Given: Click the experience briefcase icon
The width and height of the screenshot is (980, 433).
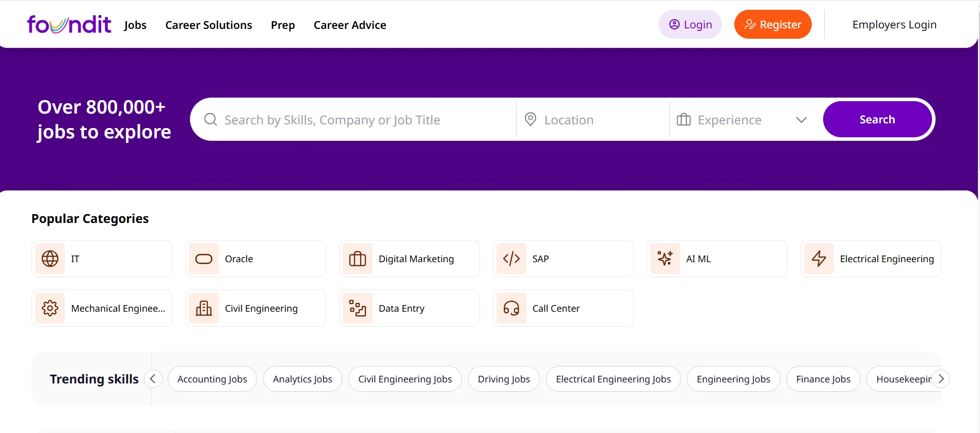Looking at the screenshot, I should coord(684,120).
